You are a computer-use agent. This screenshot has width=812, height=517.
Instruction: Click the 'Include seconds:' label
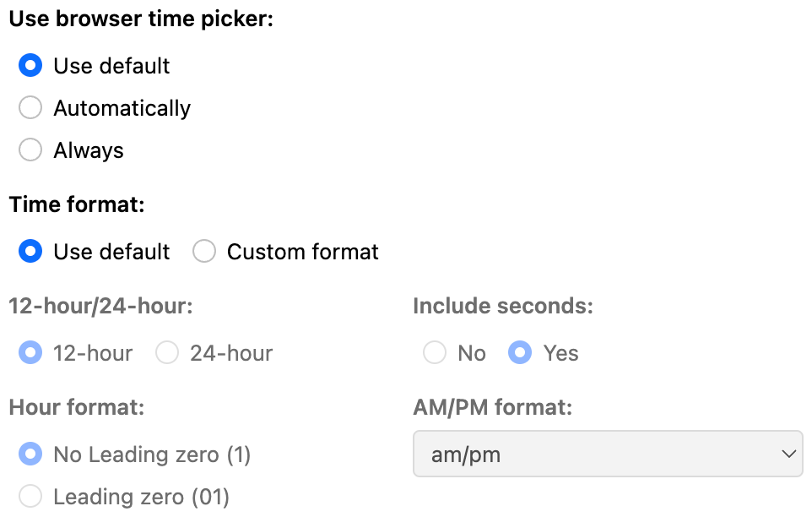point(502,306)
